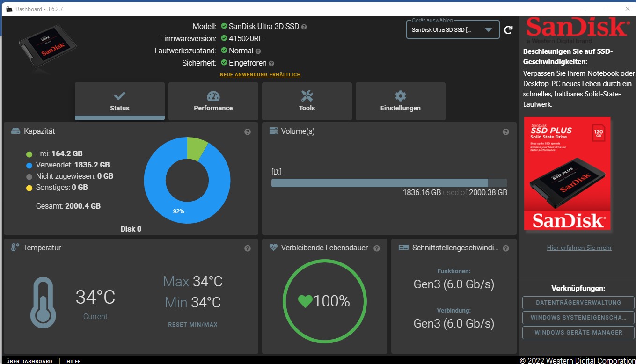Click the heart life remaining icon
Image resolution: width=636 pixels, height=364 pixels.
click(305, 301)
